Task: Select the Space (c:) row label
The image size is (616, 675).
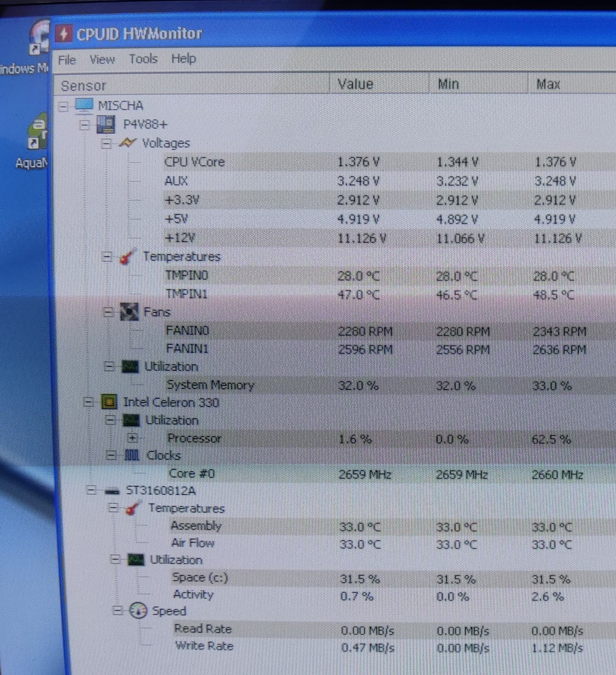Action: [200, 578]
